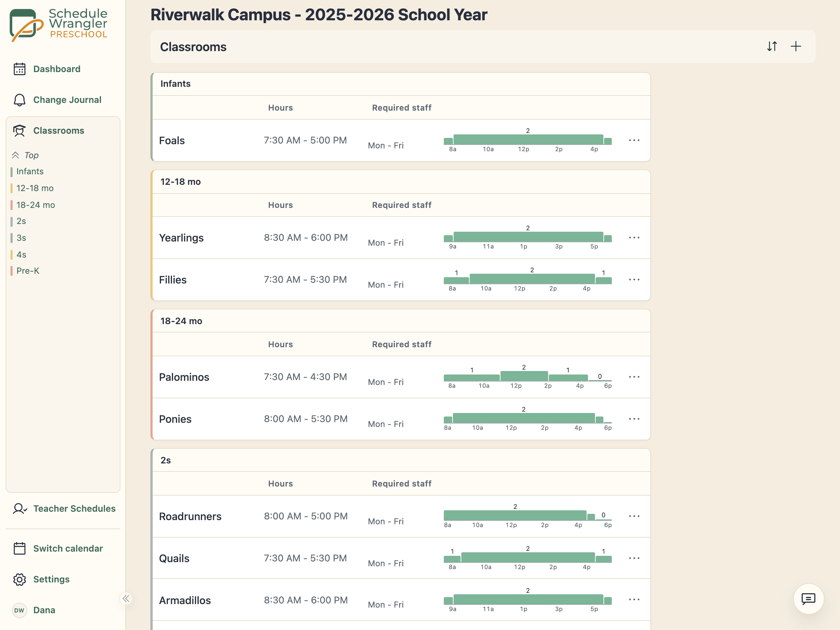The height and width of the screenshot is (630, 840).
Task: Select the Ponies classroom name
Action: click(x=175, y=419)
